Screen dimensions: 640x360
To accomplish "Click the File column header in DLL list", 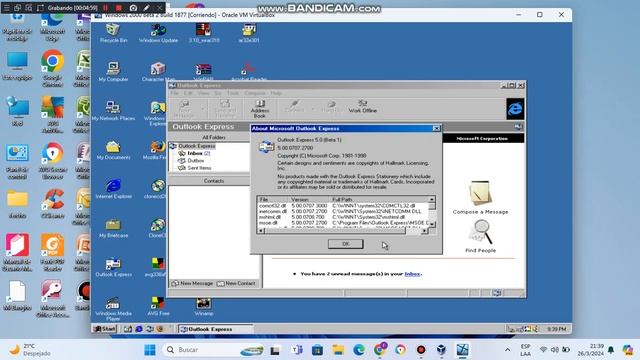I will [273, 200].
